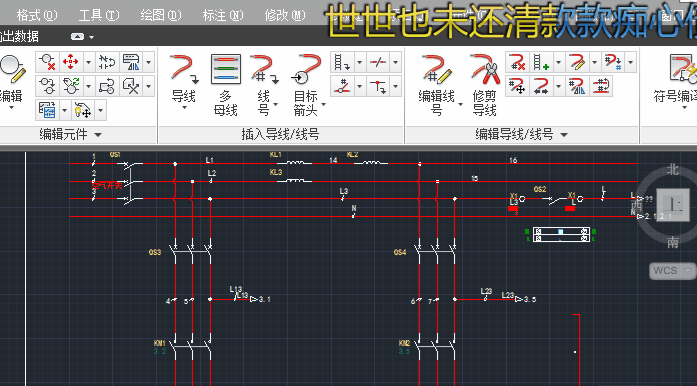
Task: Click the ViewCube top face
Action: 673,205
